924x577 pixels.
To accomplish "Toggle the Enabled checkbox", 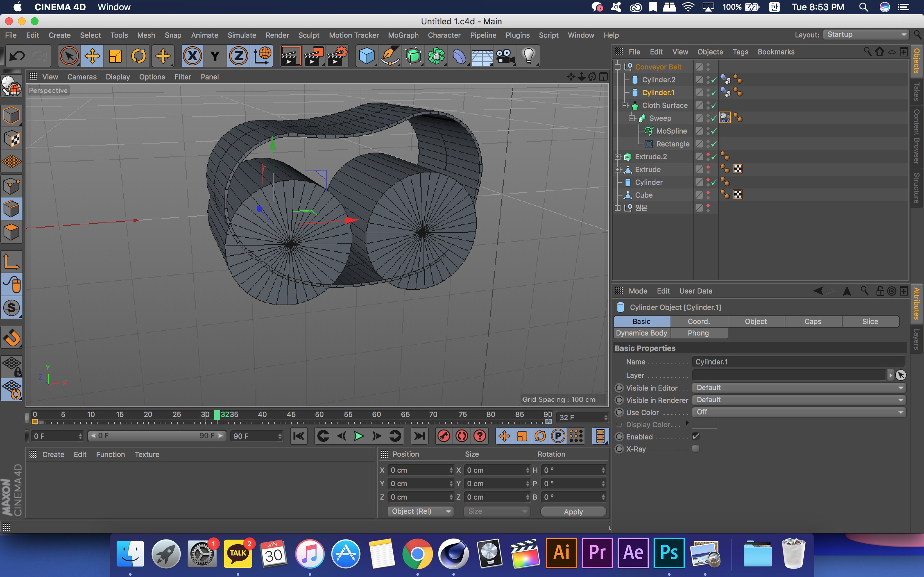I will (696, 436).
